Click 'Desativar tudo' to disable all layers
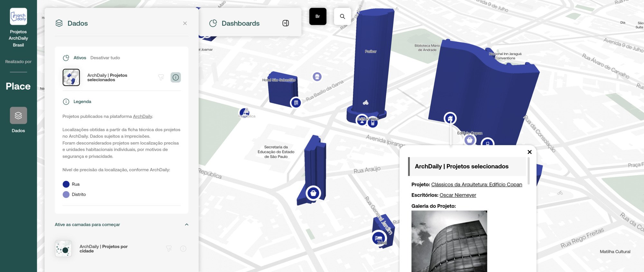The width and height of the screenshot is (644, 272). click(105, 58)
